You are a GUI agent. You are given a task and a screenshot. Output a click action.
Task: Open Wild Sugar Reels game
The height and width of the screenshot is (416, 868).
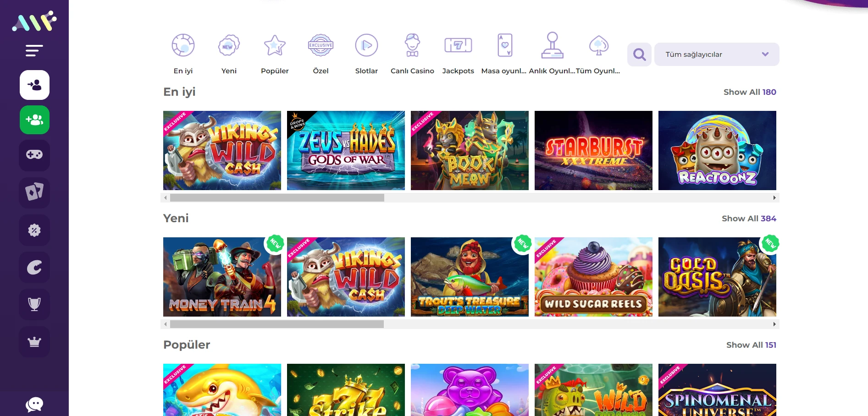tap(593, 277)
